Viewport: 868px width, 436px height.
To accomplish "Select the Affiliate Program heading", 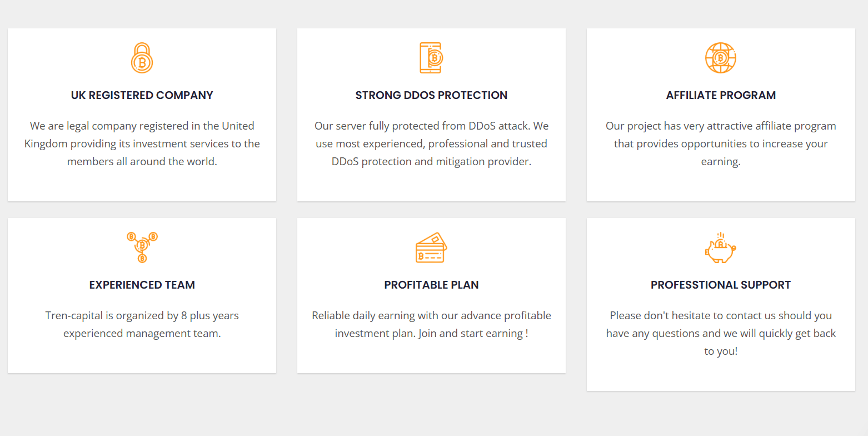I will [x=721, y=95].
